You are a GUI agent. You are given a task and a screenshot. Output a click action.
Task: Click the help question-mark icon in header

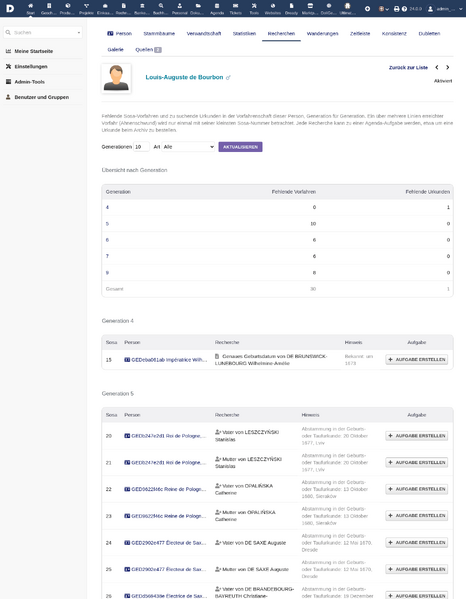coord(404,8)
